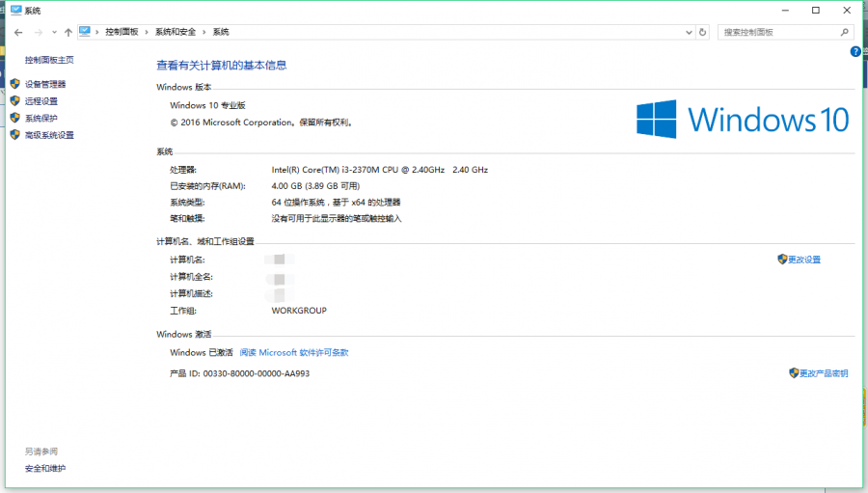Select the 64 位操作系统 system type value
Viewport: 868px width, 493px height.
(336, 203)
